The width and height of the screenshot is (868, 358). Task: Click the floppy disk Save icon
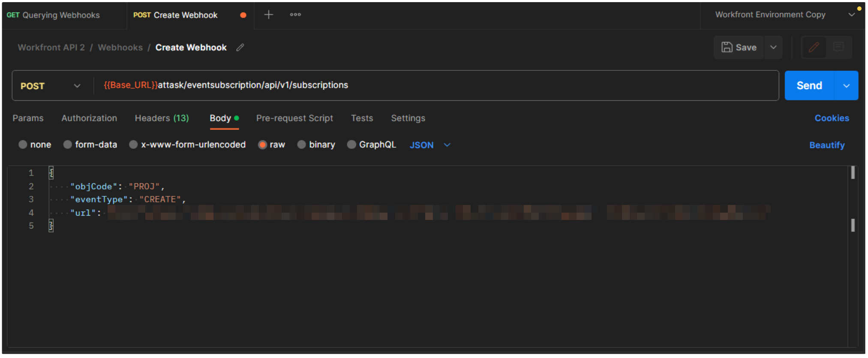[x=727, y=47]
